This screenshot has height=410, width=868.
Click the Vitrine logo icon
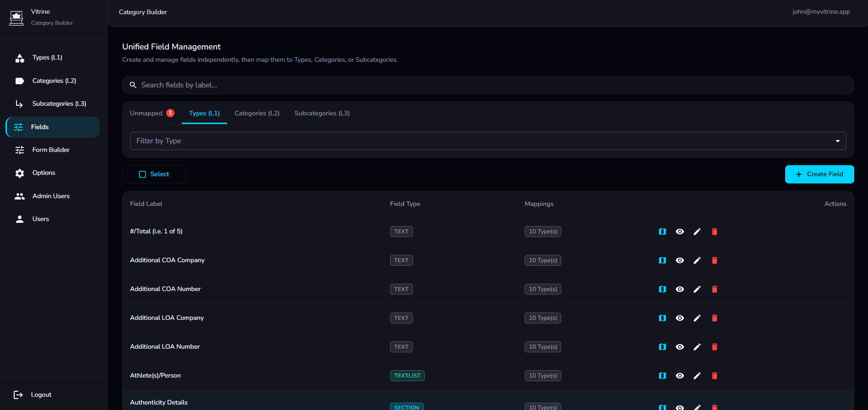pos(16,18)
